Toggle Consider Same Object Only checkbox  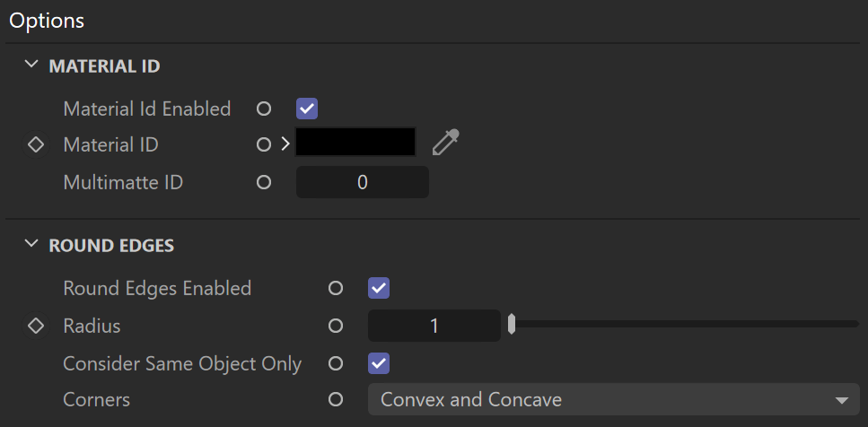[x=379, y=363]
